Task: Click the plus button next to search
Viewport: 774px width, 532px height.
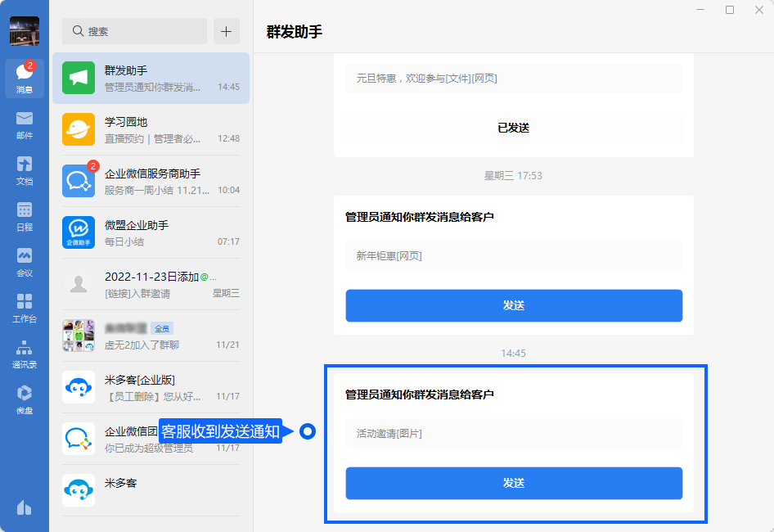Action: (x=227, y=31)
